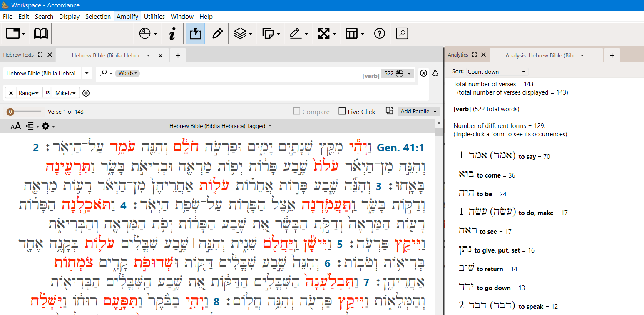The height and width of the screenshot is (315, 644).
Task: Click the 'to give, put, set = 16' entry
Action: click(x=496, y=250)
